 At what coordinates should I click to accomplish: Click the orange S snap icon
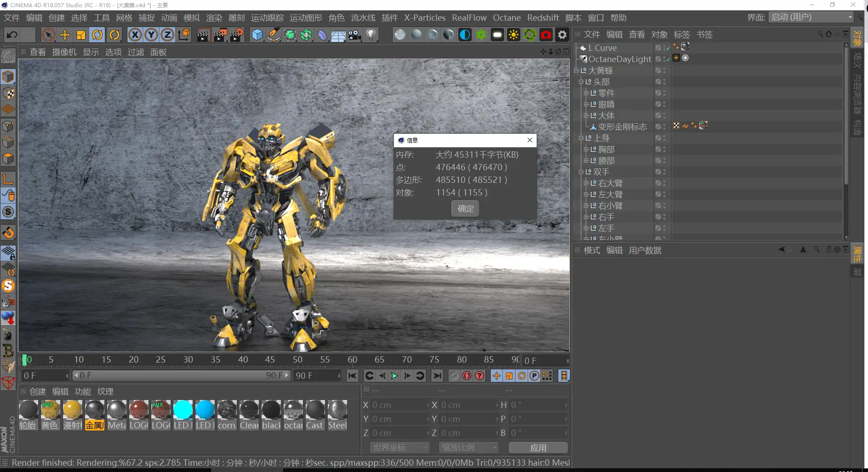click(8, 286)
